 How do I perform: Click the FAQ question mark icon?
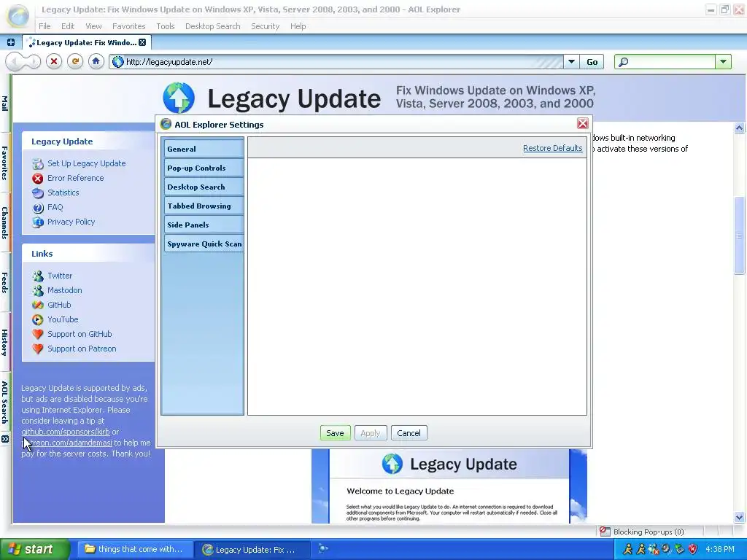click(38, 208)
